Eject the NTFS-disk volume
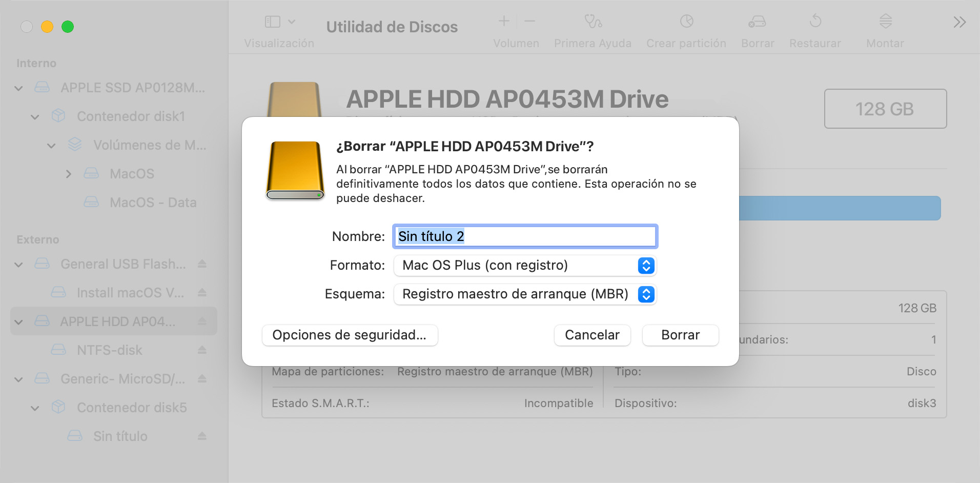Image resolution: width=980 pixels, height=483 pixels. (202, 350)
